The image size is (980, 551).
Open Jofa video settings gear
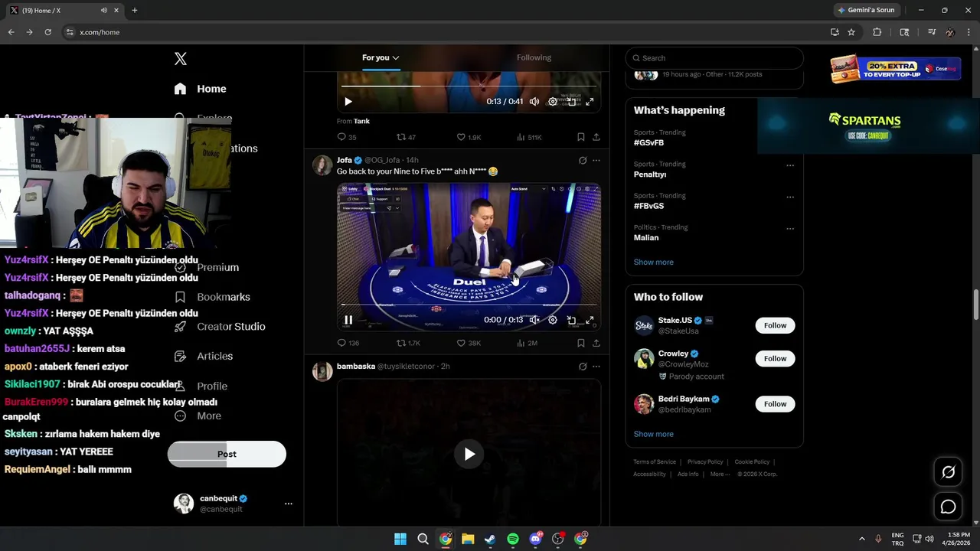coord(553,320)
